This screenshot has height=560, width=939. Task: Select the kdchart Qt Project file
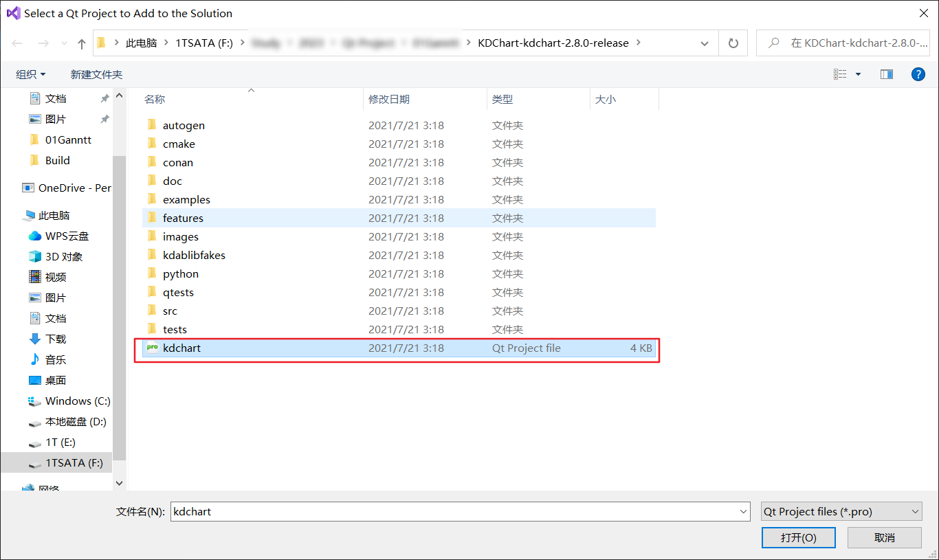tap(399, 348)
